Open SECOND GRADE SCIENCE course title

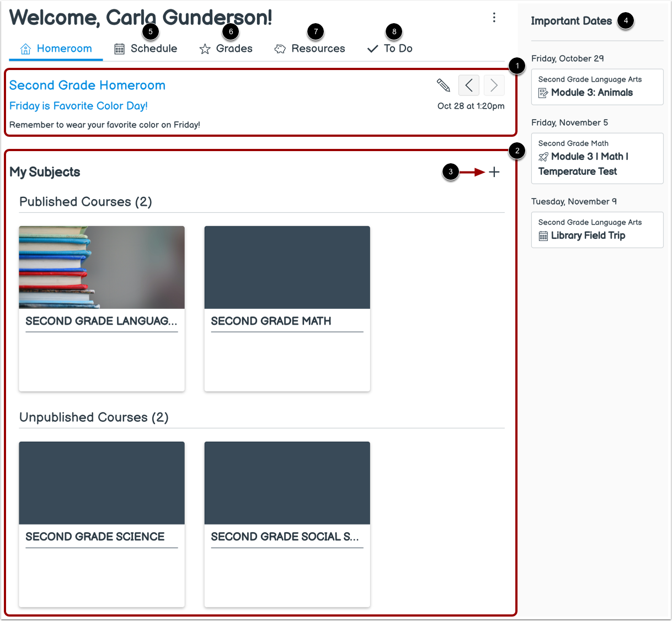95,537
